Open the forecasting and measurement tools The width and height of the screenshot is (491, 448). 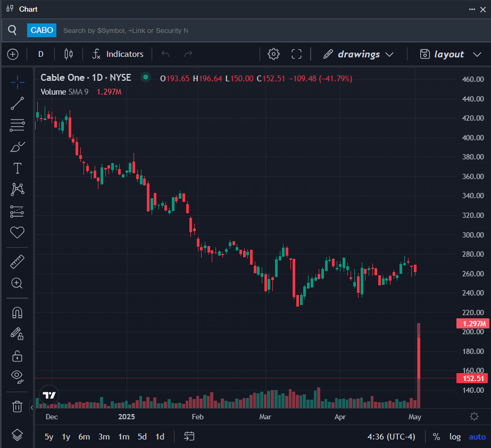[x=17, y=211]
